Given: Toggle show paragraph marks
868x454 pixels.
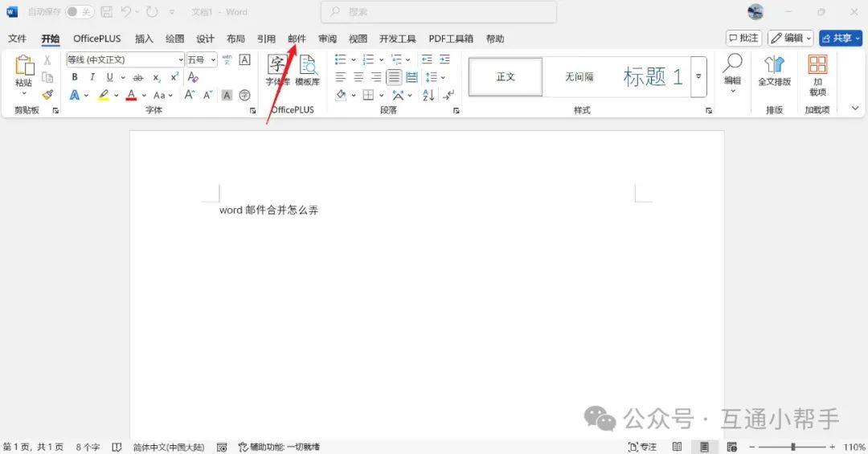Looking at the screenshot, I should coord(449,96).
